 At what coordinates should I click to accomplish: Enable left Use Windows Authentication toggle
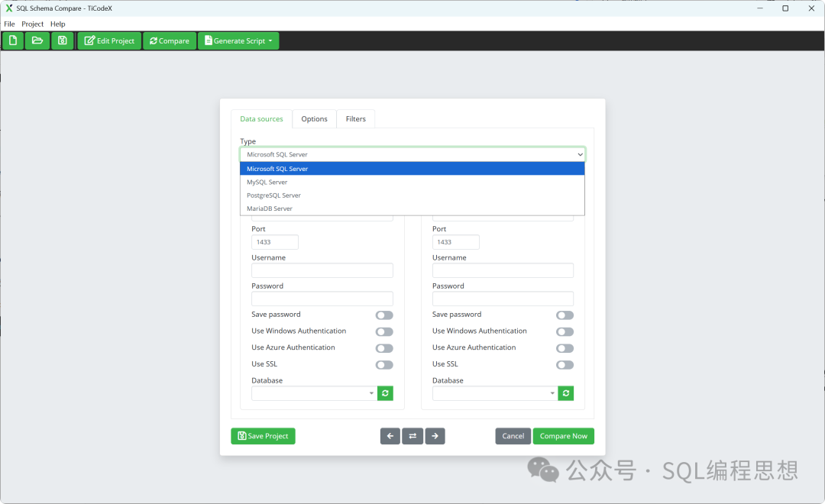(x=384, y=331)
